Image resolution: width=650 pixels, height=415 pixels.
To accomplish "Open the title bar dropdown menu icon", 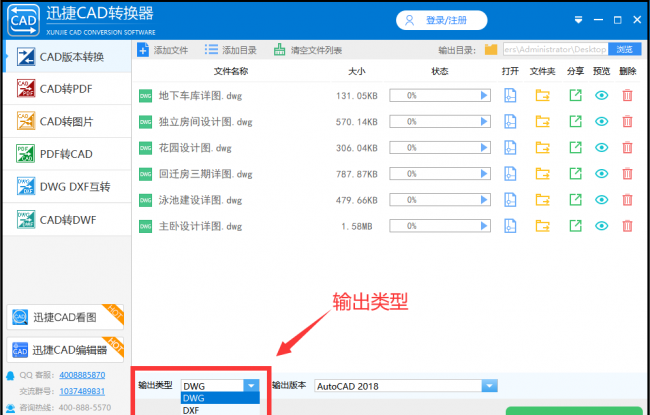I will [x=579, y=20].
